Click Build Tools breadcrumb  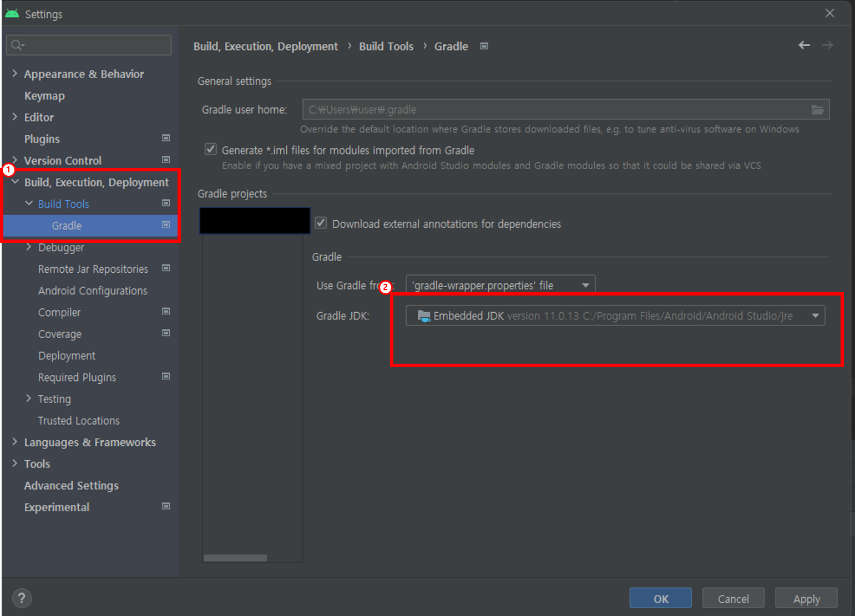coord(386,46)
